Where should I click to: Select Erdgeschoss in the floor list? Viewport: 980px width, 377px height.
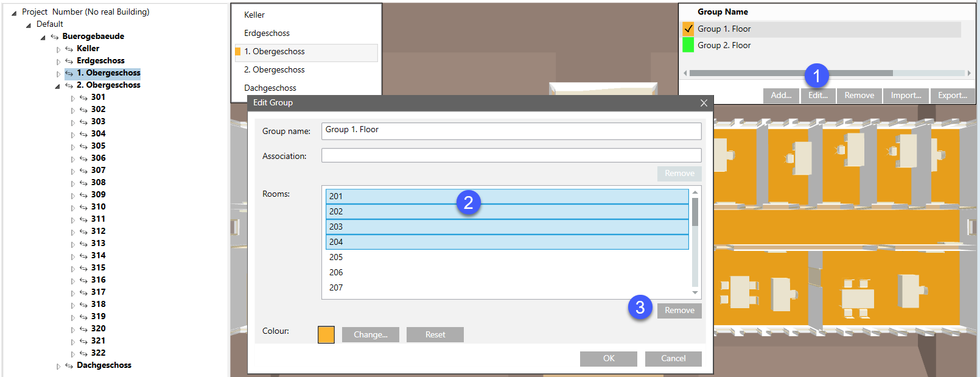pyautogui.click(x=267, y=33)
